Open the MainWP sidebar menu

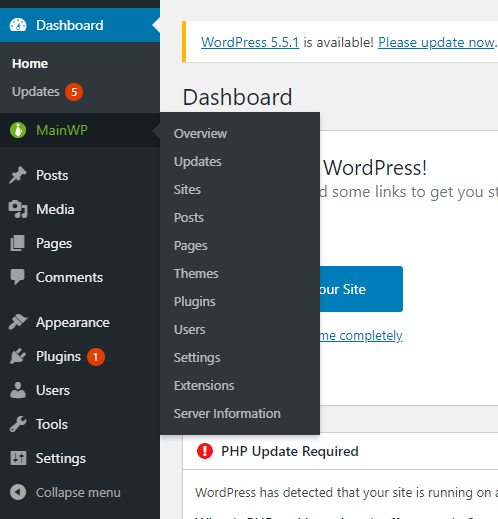pos(80,130)
